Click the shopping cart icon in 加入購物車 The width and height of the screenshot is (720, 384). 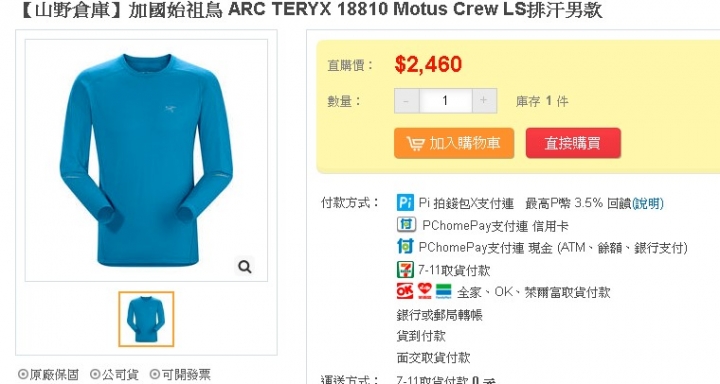tap(416, 143)
